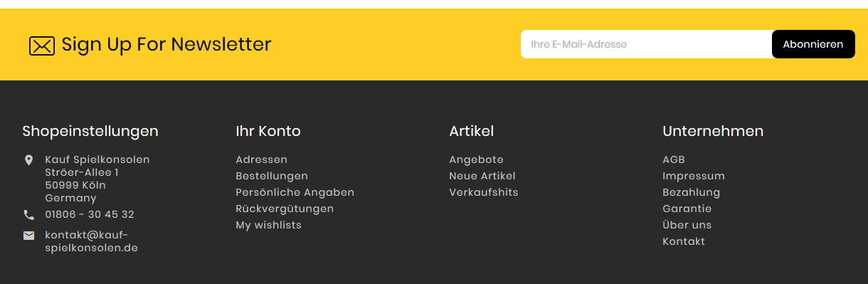The height and width of the screenshot is (284, 868).
Task: Click the newsletter envelope icon
Action: coord(42,46)
